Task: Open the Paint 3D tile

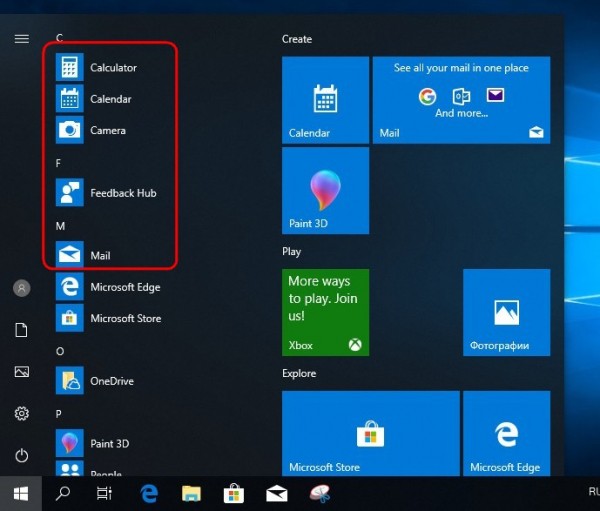Action: click(x=325, y=191)
